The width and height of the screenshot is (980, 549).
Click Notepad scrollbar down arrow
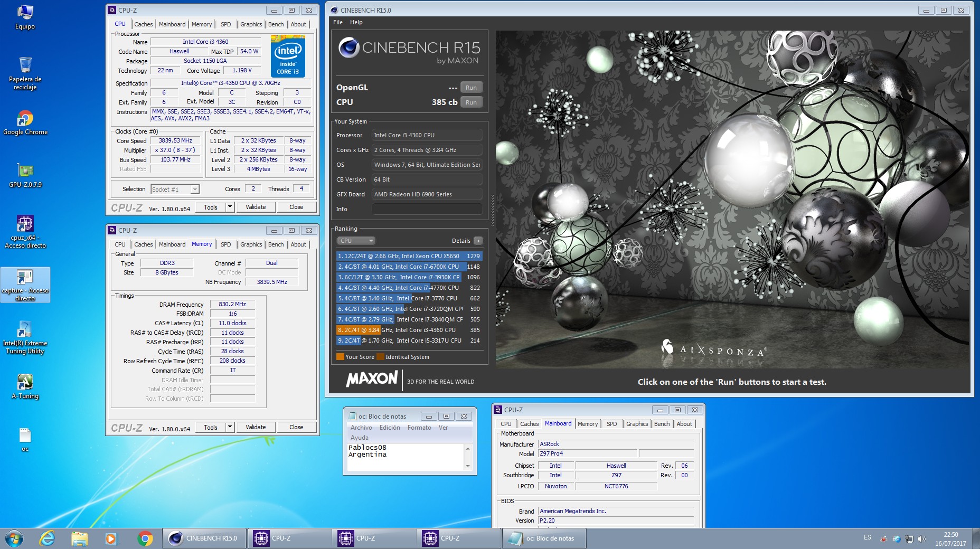[x=468, y=466]
